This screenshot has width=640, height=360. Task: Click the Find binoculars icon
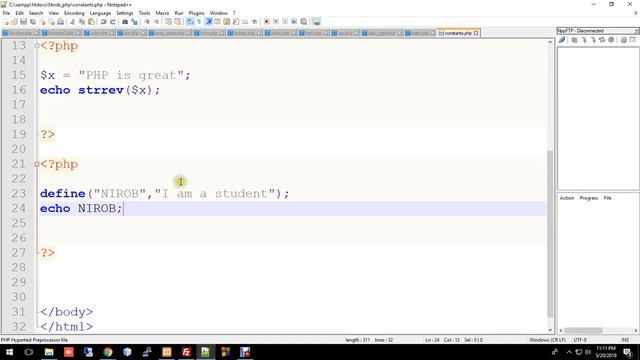pos(125,22)
